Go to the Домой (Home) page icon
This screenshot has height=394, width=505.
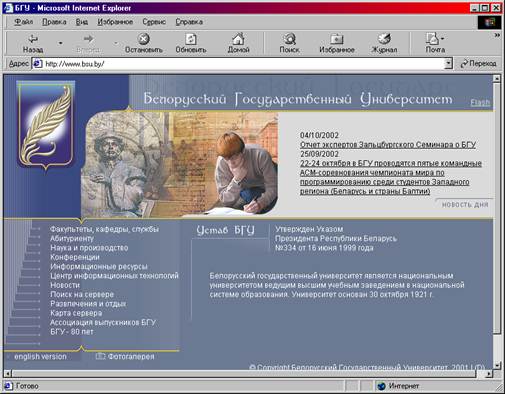point(238,39)
